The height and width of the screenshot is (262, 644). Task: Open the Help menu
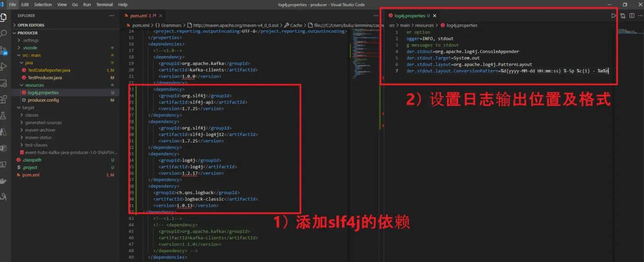[123, 5]
